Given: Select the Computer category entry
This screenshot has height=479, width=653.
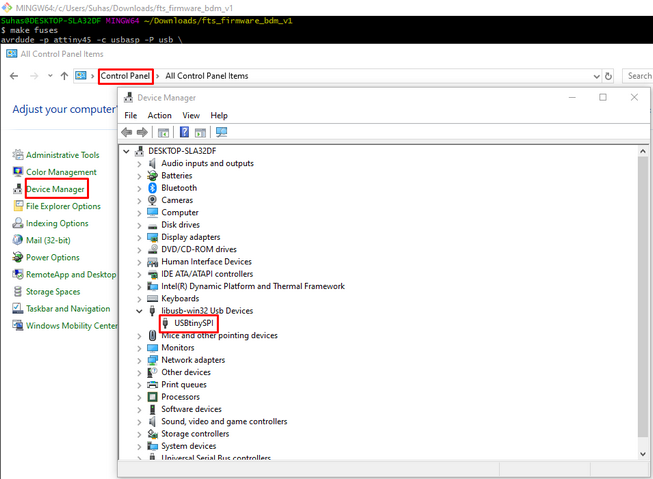Looking at the screenshot, I should 180,212.
